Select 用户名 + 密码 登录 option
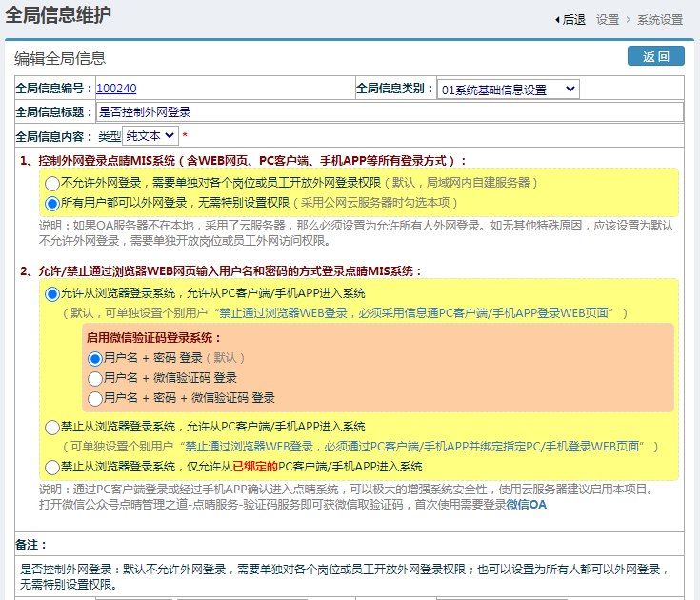 click(94, 359)
